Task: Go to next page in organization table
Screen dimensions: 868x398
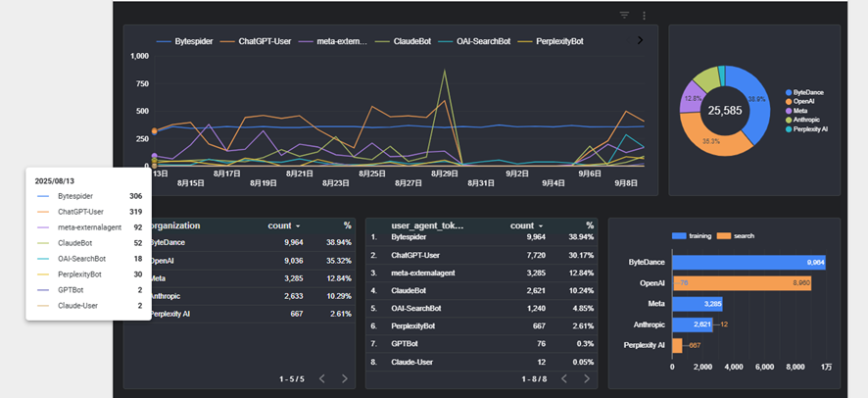Action: [x=344, y=378]
